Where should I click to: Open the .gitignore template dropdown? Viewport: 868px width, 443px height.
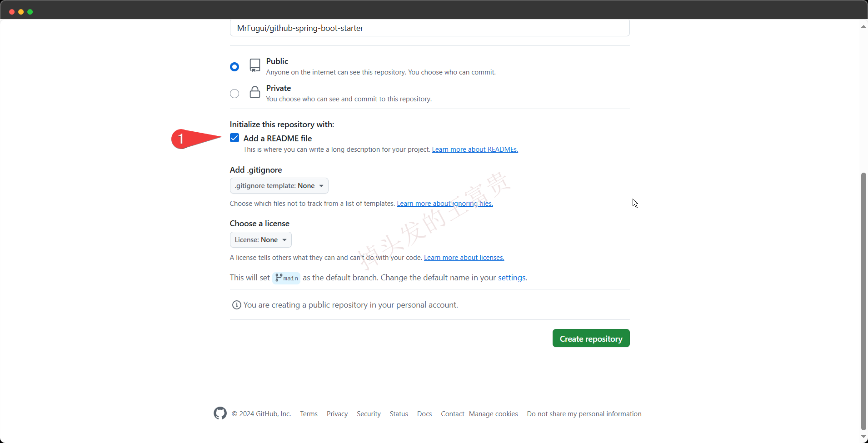coord(279,185)
